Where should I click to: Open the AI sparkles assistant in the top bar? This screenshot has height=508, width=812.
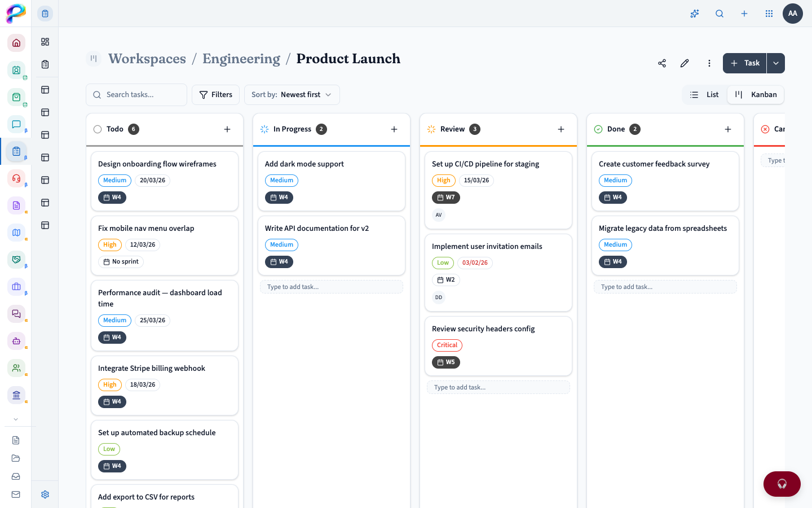(x=694, y=14)
